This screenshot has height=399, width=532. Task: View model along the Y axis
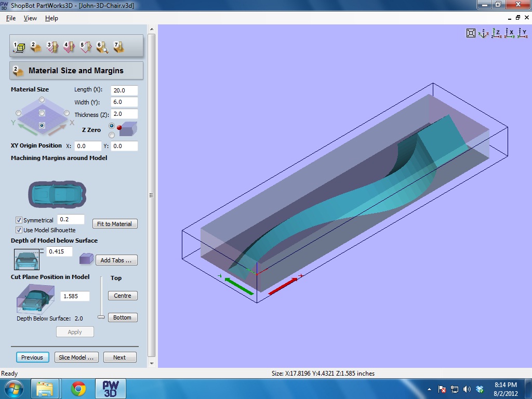point(522,33)
